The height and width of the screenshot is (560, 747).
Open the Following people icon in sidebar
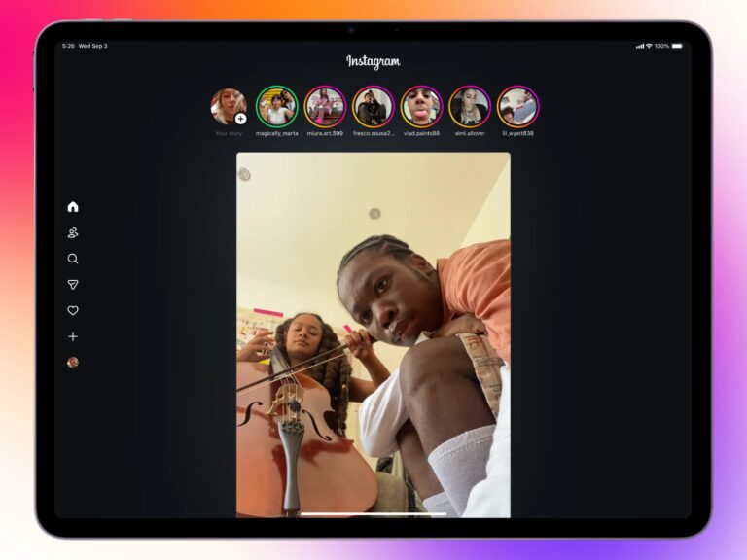point(73,233)
